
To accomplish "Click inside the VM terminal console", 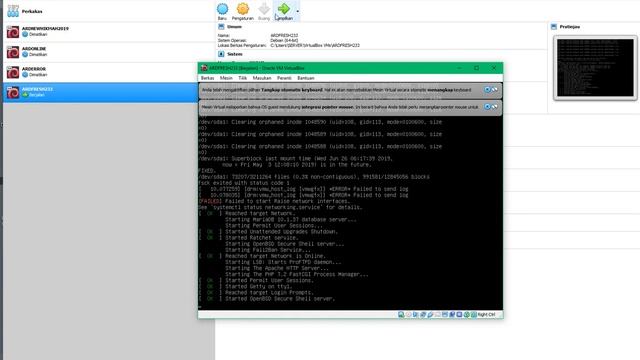I will pyautogui.click(x=350, y=212).
